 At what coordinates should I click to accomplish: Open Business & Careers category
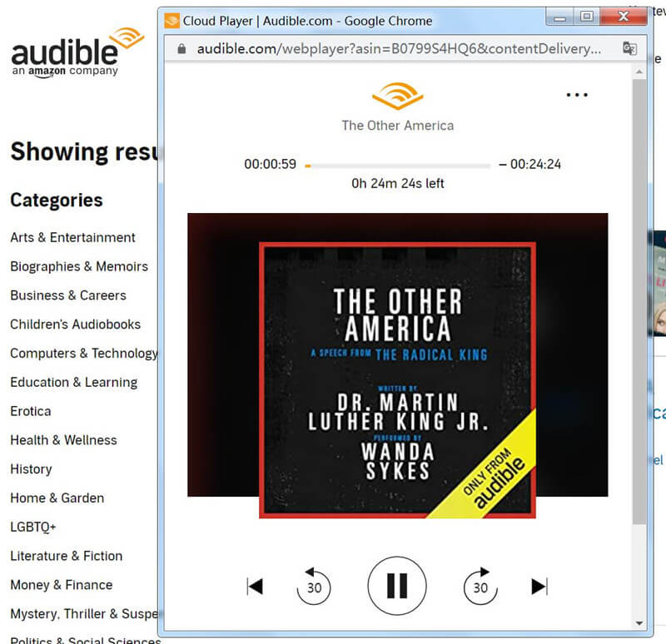(x=68, y=295)
